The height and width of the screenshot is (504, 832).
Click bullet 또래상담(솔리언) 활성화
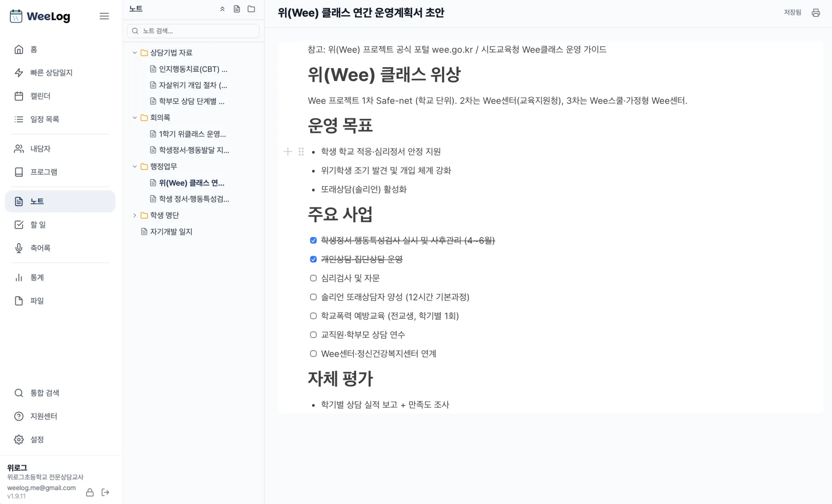coord(364,189)
